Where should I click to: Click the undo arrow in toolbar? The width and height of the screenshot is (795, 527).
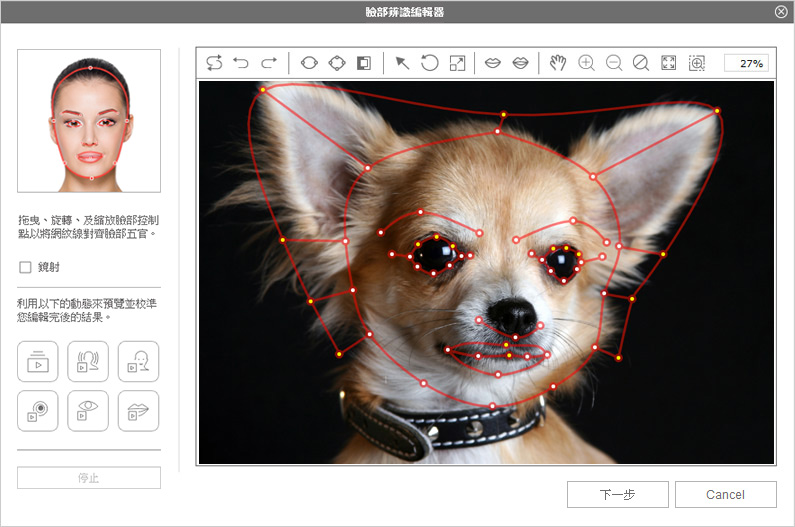coord(241,63)
